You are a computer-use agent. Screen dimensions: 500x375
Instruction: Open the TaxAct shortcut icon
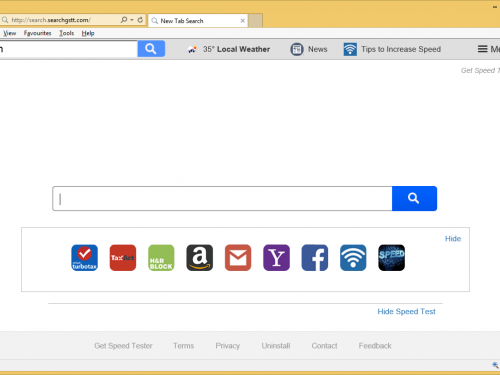click(123, 258)
